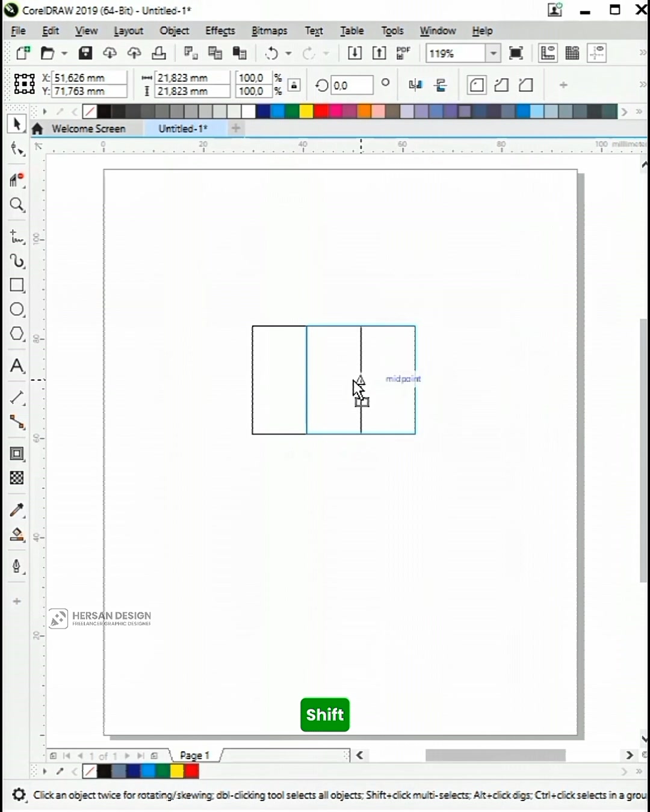The image size is (650, 812).
Task: Click the Full-screen preview icon
Action: pyautogui.click(x=516, y=53)
